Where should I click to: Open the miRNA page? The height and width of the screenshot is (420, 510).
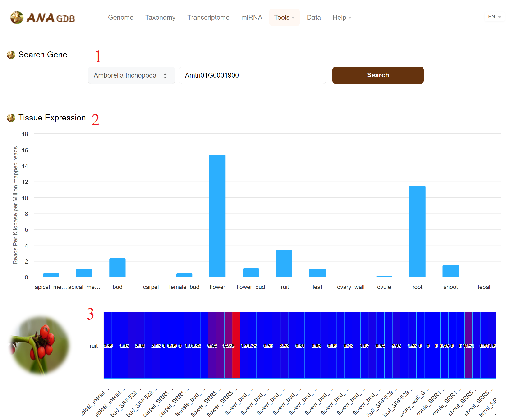click(252, 17)
